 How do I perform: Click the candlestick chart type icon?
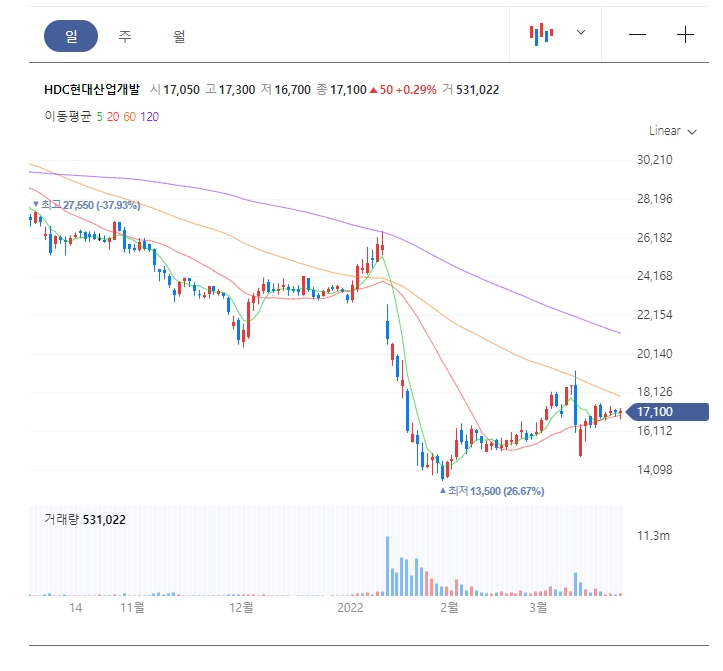point(541,34)
